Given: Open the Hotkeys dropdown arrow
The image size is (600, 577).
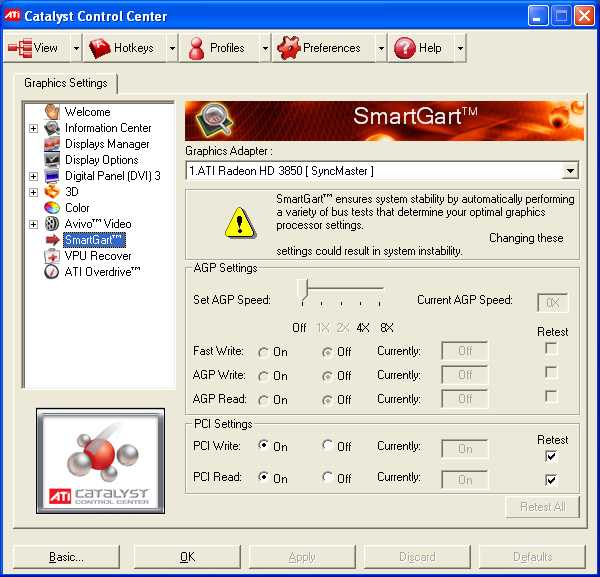Looking at the screenshot, I should click(x=172, y=48).
